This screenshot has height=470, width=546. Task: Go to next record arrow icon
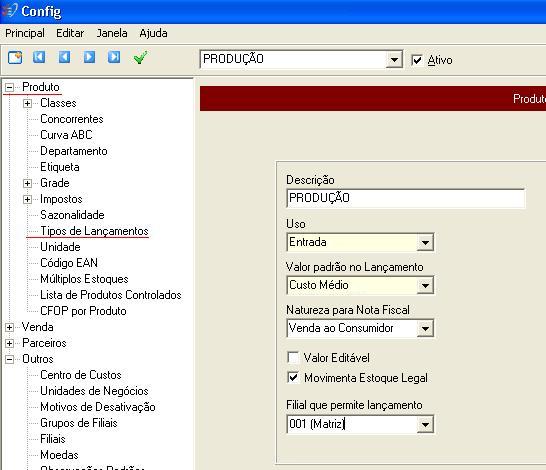pos(89,57)
